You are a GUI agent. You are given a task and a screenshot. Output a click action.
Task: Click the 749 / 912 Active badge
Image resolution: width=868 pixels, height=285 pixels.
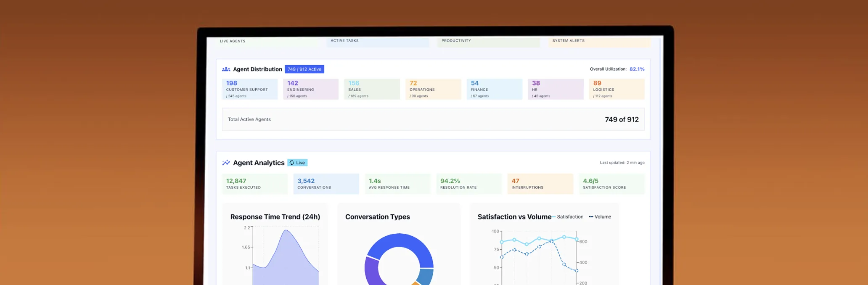pyautogui.click(x=304, y=69)
